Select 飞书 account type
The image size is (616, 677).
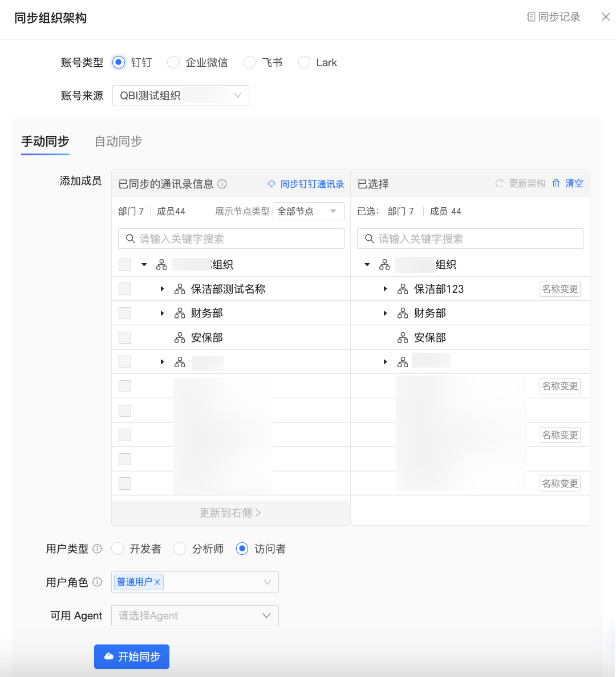click(249, 62)
